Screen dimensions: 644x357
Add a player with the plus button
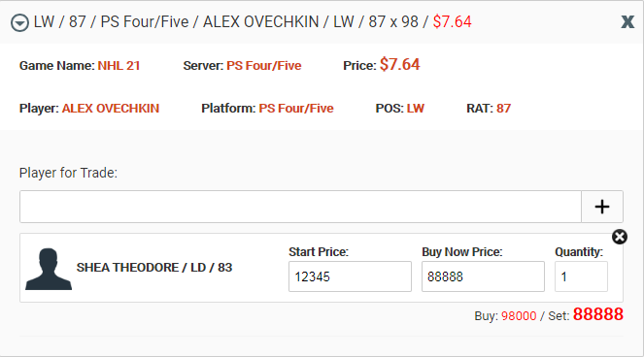click(x=602, y=207)
